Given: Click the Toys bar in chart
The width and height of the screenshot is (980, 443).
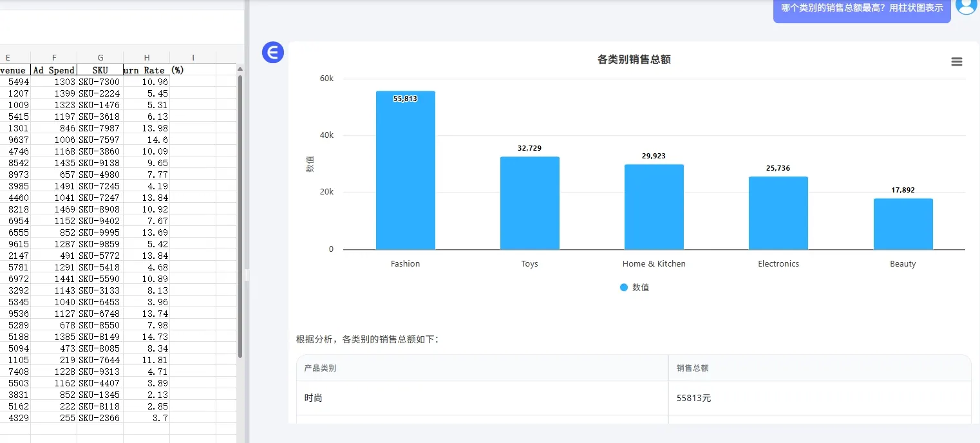Looking at the screenshot, I should (x=530, y=203).
